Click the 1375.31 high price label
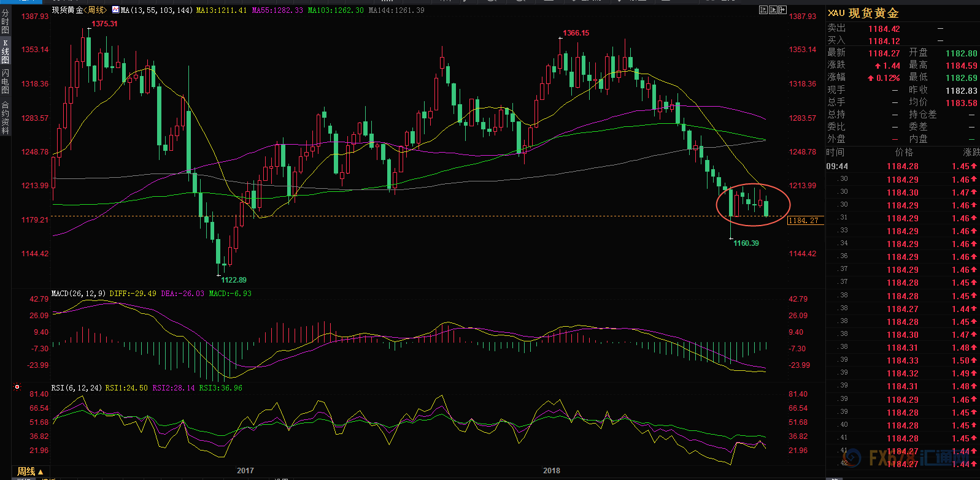The height and width of the screenshot is (480, 980). coord(104,24)
